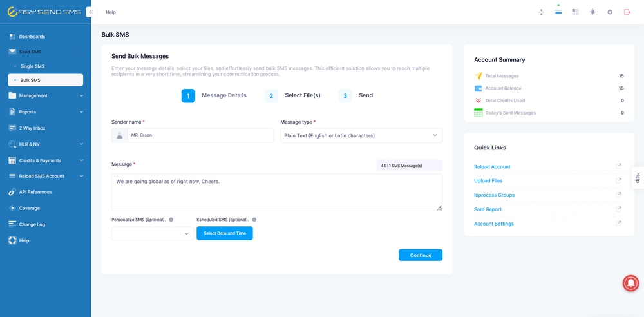The height and width of the screenshot is (317, 644).
Task: Click into the Message text area
Action: tap(277, 193)
